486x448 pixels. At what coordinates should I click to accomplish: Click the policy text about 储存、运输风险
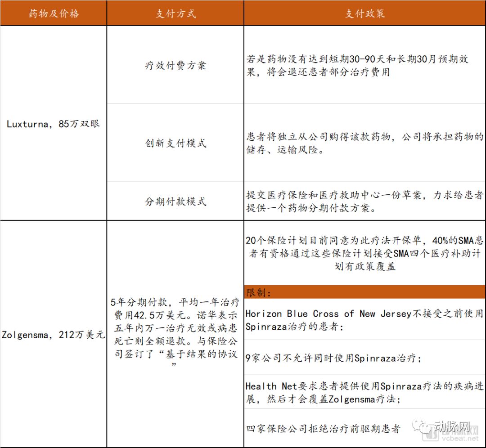(364, 143)
